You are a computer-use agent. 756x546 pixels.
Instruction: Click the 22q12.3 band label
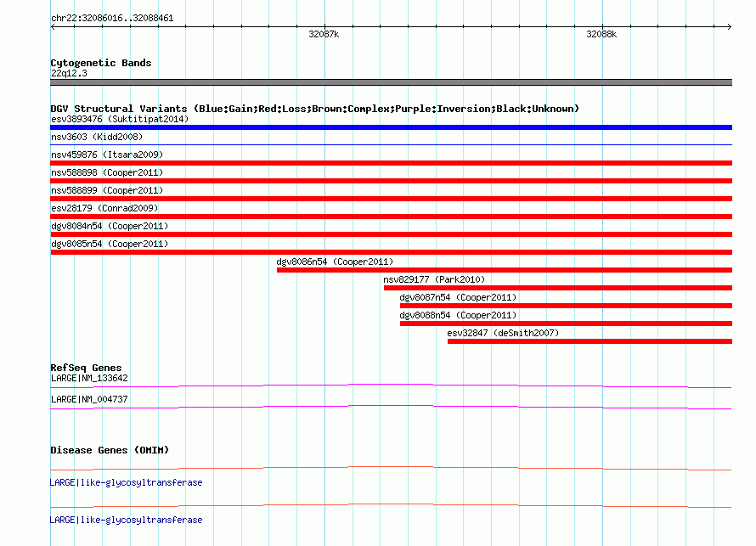tap(69, 73)
